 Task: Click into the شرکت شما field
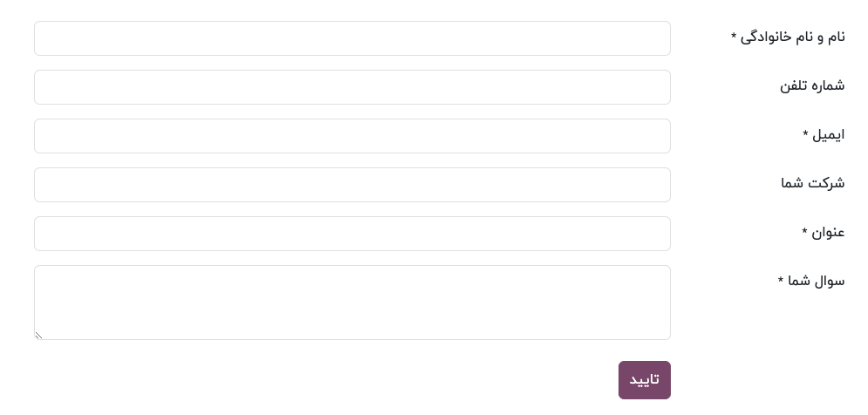[x=352, y=185]
